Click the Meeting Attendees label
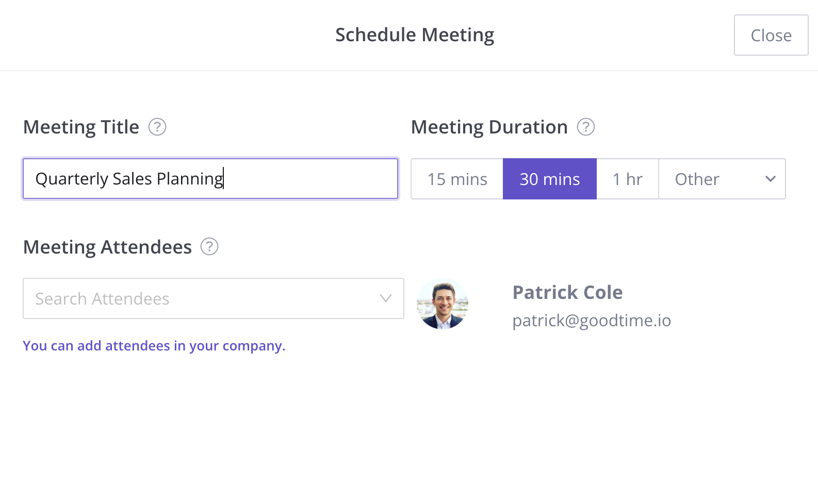The width and height of the screenshot is (818, 504). [x=107, y=247]
